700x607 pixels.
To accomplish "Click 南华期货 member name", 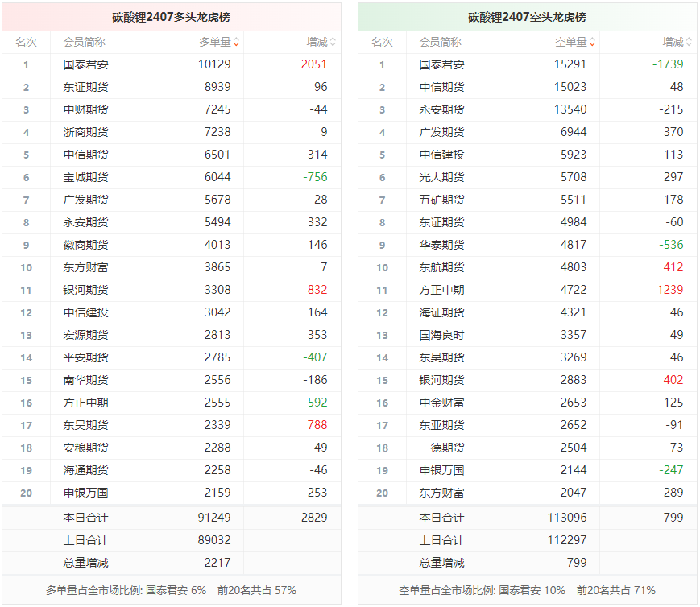I will [85, 380].
